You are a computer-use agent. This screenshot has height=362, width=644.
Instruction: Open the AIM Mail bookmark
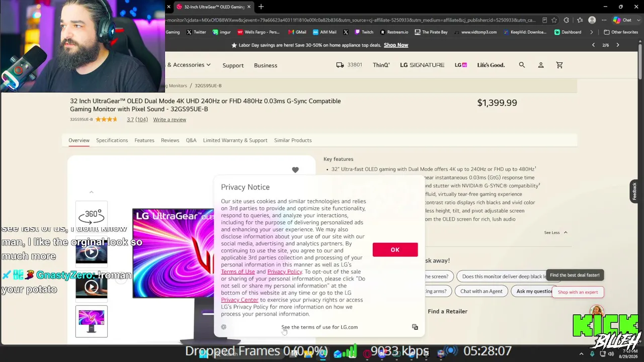[325, 32]
